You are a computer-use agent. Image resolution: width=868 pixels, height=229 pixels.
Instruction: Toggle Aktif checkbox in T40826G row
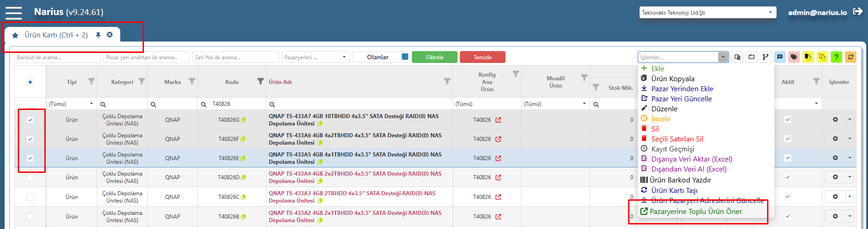(788, 120)
